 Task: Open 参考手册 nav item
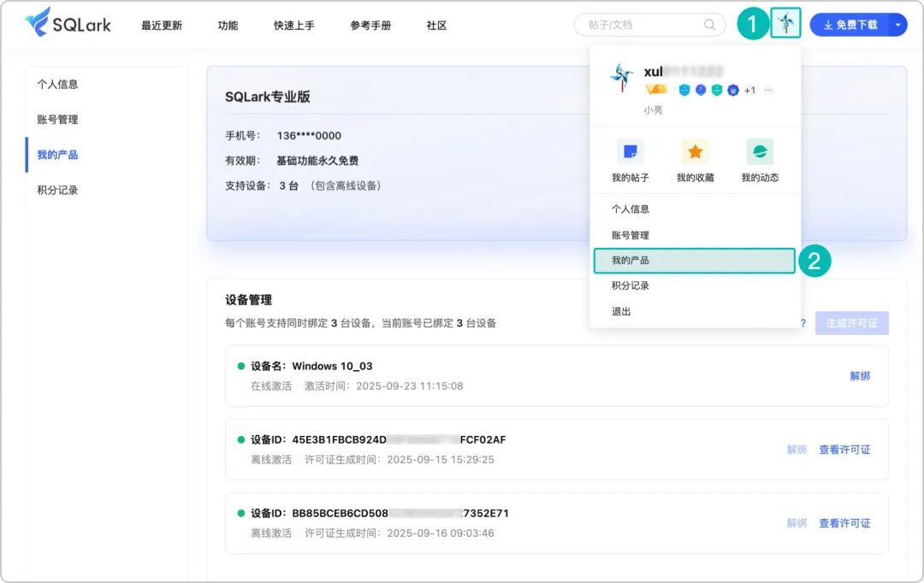[370, 26]
